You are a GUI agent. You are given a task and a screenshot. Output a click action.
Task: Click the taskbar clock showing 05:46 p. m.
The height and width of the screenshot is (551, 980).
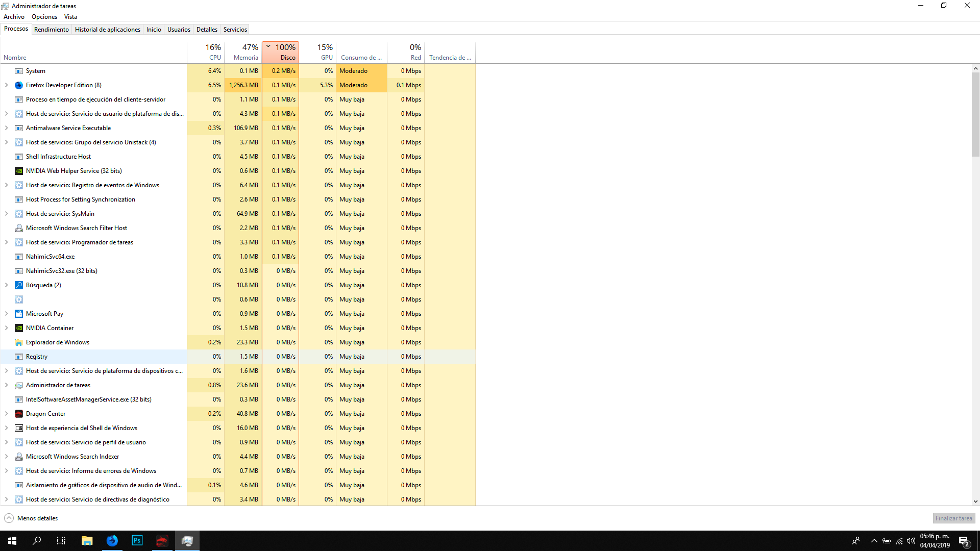(x=935, y=541)
